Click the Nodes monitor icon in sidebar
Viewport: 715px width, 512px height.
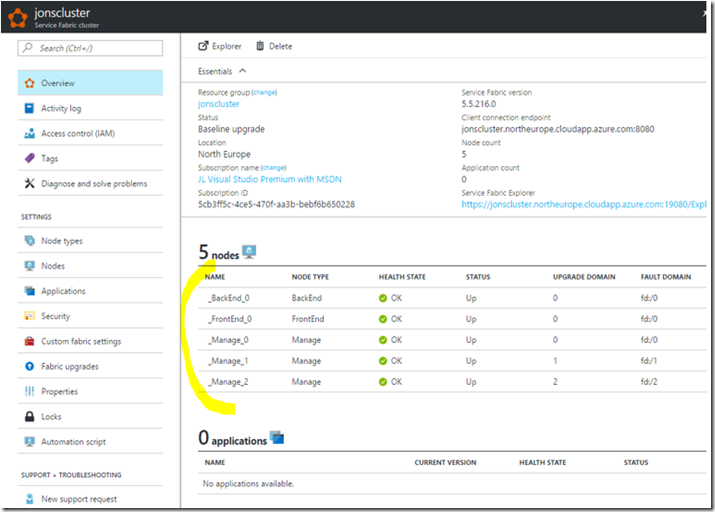[x=30, y=265]
